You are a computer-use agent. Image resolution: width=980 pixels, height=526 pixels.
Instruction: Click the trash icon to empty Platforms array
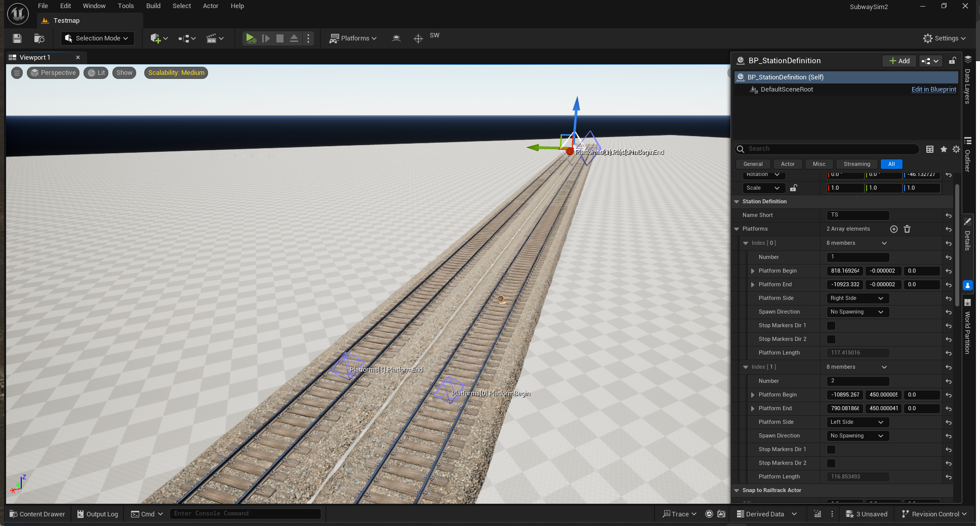[907, 229]
